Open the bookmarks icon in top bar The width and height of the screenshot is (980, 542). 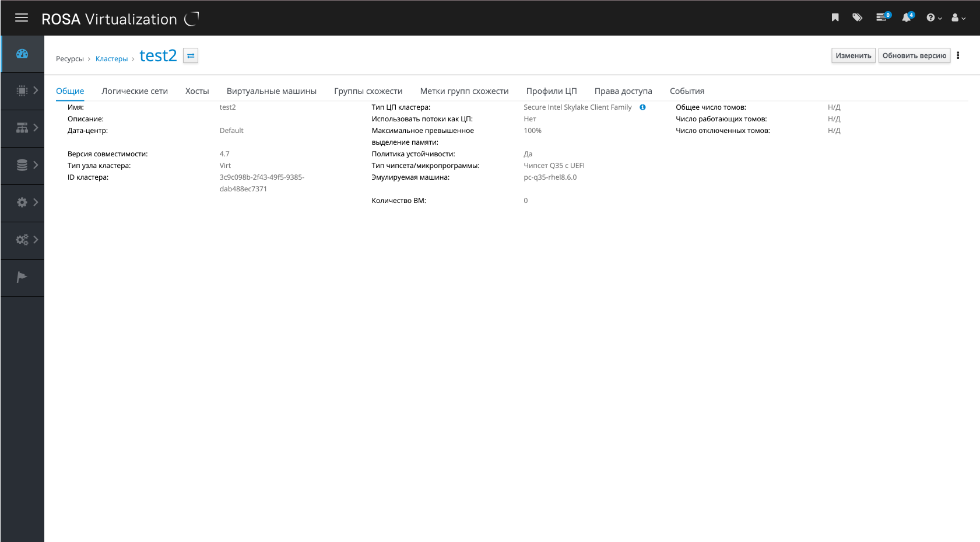835,18
